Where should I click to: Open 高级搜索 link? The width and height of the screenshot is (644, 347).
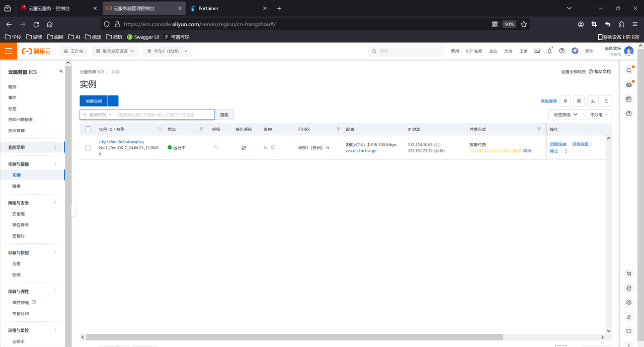(x=549, y=101)
